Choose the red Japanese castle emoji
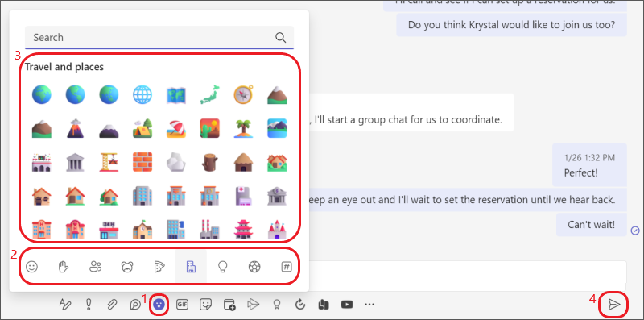 tap(244, 230)
